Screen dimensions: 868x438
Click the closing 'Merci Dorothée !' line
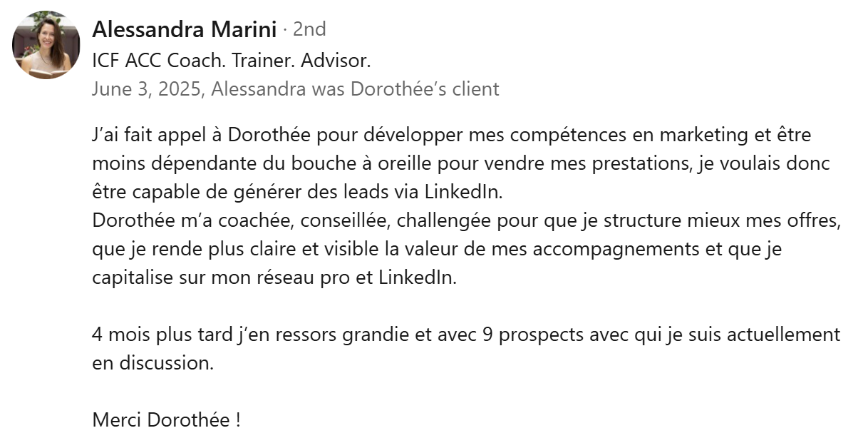tap(166, 419)
